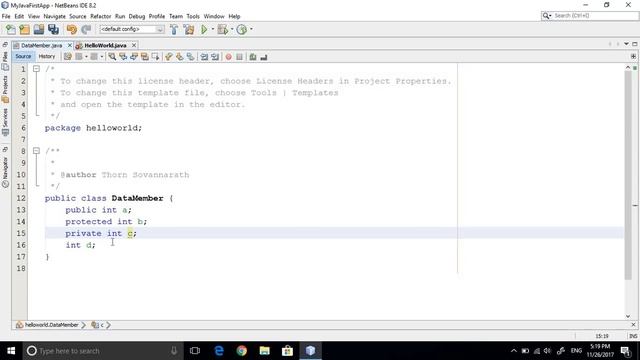The image size is (640, 360).
Task: Go to Next Bookmark icon
Action: point(180,57)
